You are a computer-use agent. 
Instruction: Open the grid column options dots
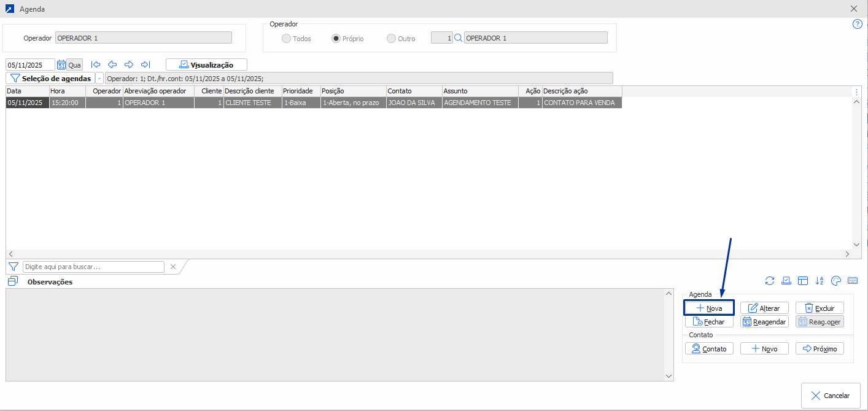tap(856, 92)
